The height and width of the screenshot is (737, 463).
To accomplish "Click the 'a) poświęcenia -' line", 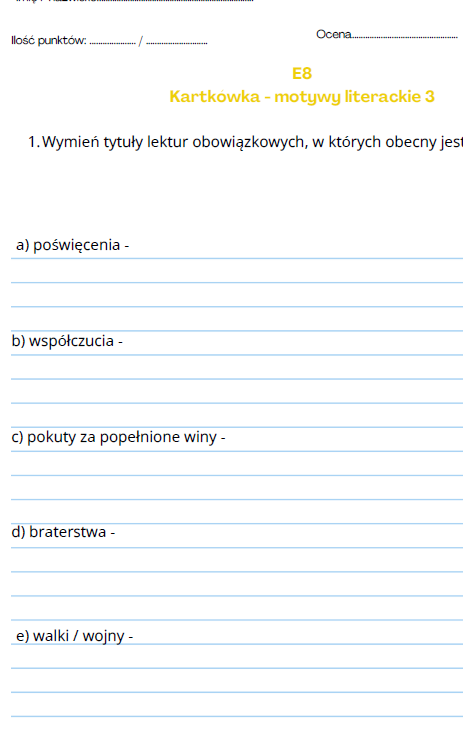I will coord(72,245).
